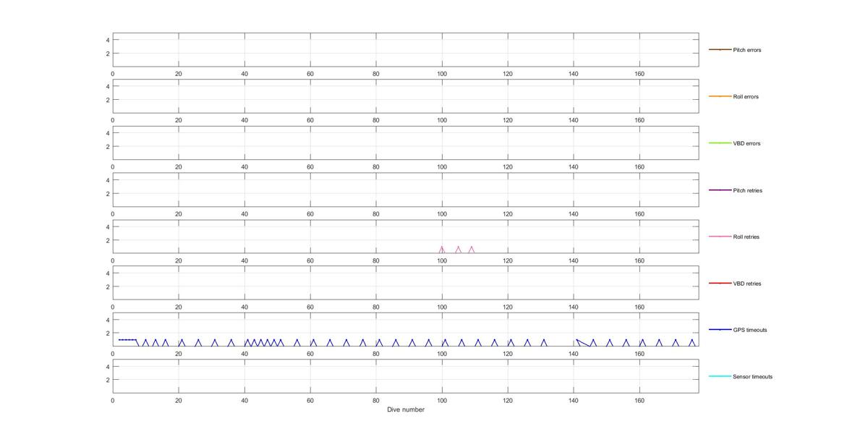This screenshot has height=442, width=868.
Task: Click the pink Roll retries legend line
Action: tap(720, 237)
